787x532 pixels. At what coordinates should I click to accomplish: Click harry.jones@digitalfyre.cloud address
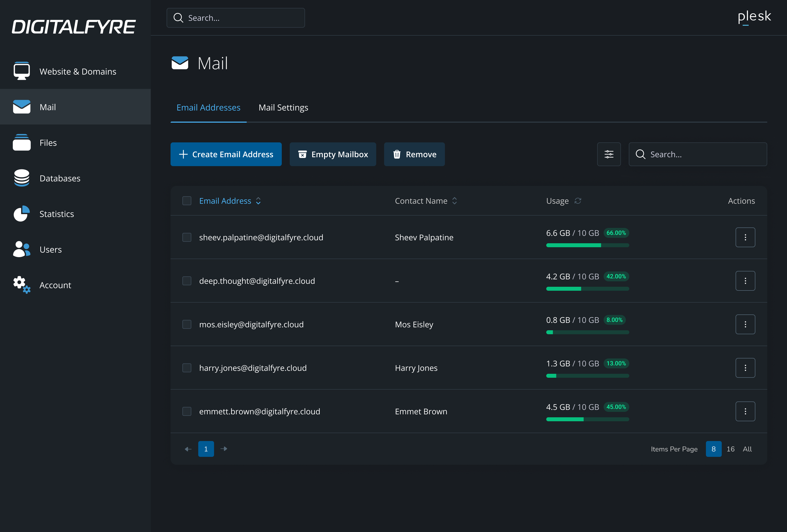click(253, 368)
